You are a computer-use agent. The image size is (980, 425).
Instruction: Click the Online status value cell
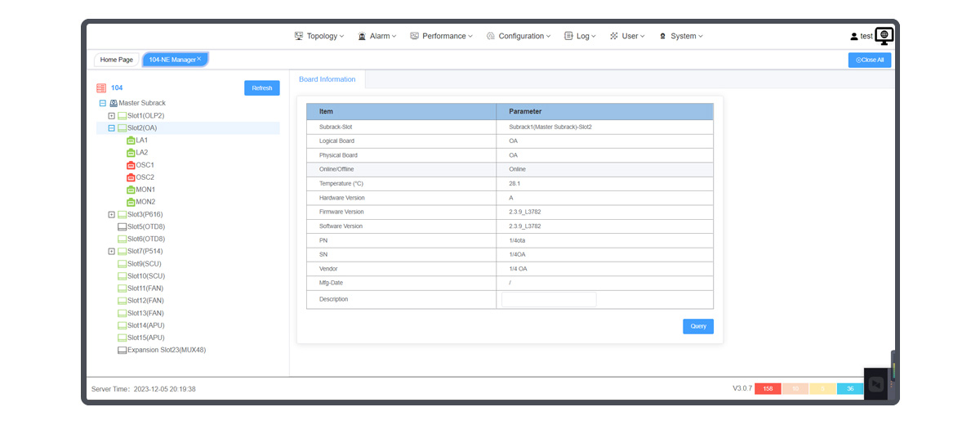pos(604,169)
